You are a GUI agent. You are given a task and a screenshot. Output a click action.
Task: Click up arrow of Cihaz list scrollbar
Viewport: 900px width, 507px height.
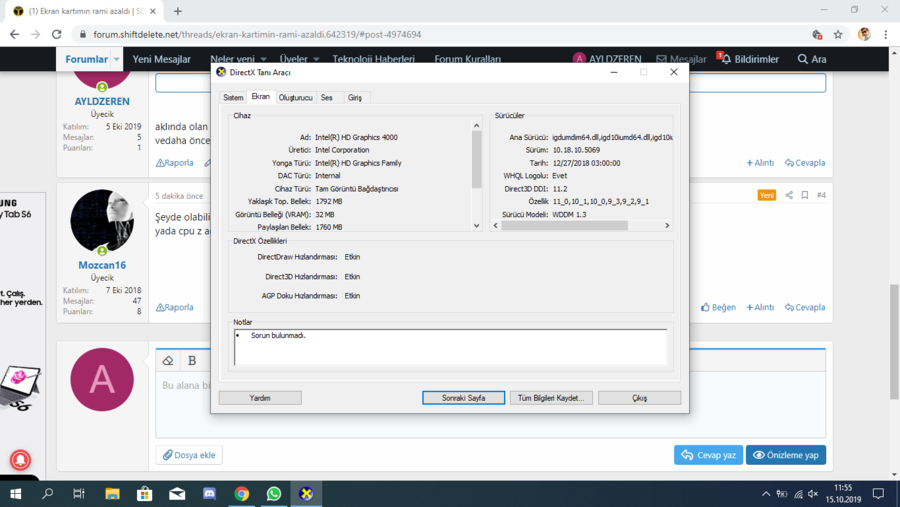pyautogui.click(x=476, y=125)
